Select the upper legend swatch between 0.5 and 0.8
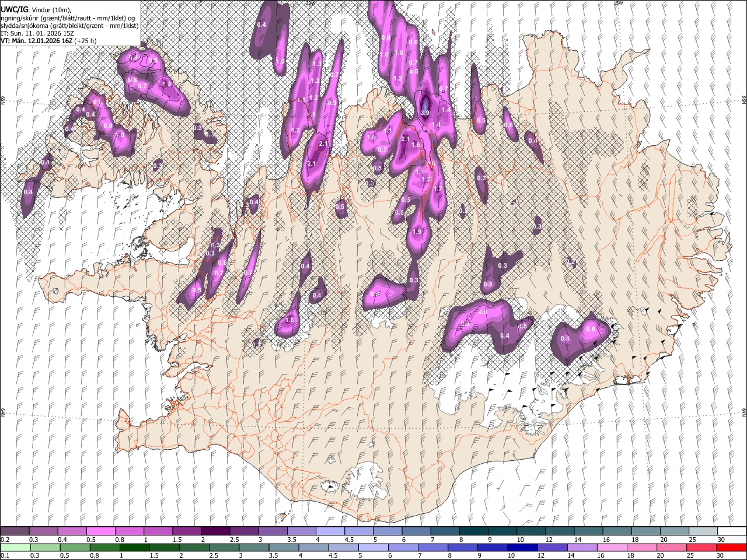This screenshot has width=747, height=560. (100, 531)
